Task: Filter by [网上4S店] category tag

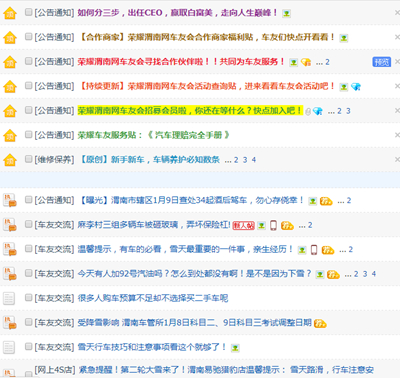Action: [x=55, y=370]
